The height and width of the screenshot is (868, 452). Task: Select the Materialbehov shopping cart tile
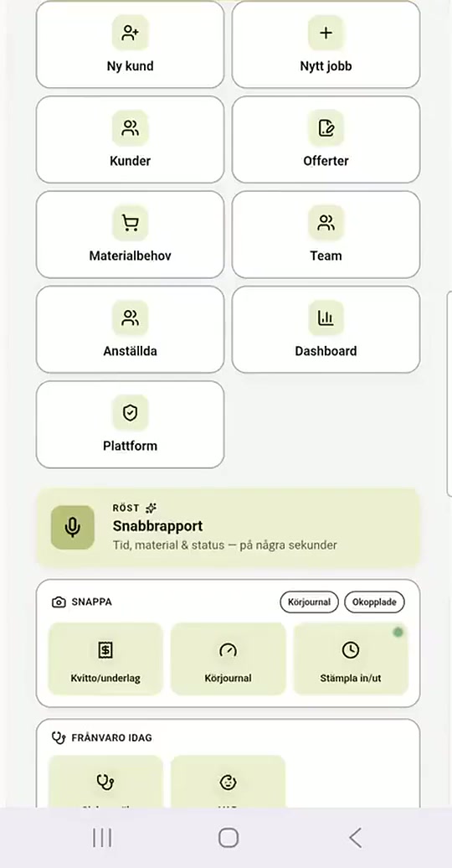coord(130,234)
